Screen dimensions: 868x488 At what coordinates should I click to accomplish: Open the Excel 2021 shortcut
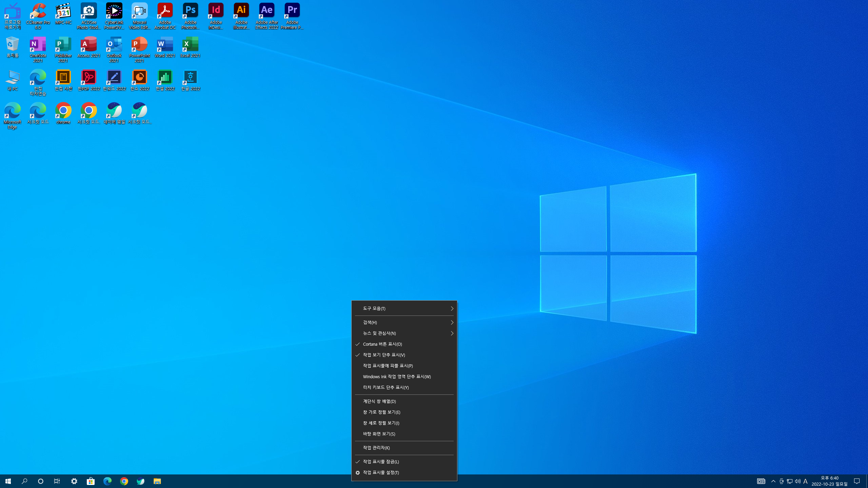click(190, 47)
